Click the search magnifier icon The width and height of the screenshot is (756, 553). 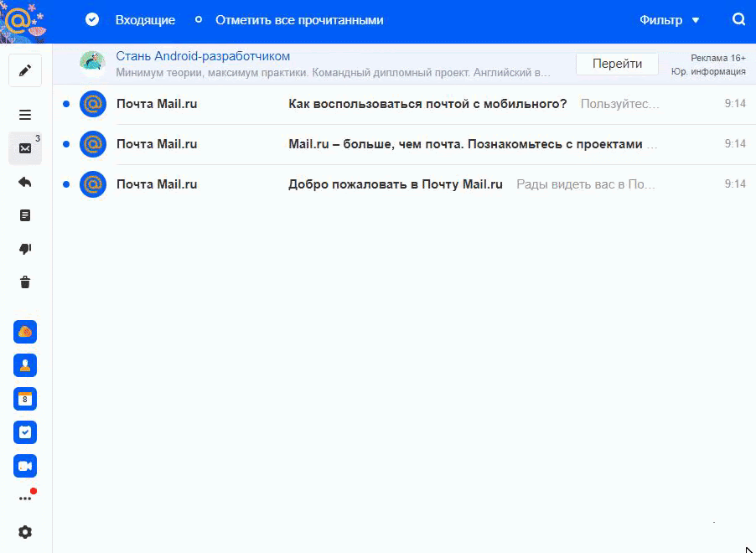pyautogui.click(x=738, y=20)
